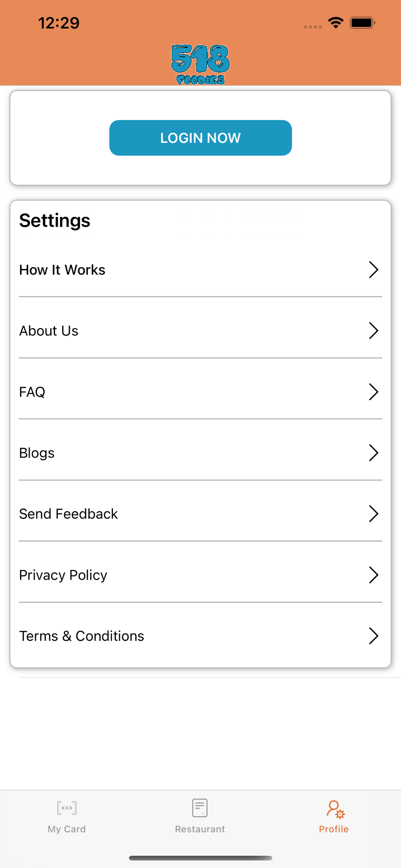Screen dimensions: 401x868
Task: Expand the Blogs chevron arrow
Action: point(374,453)
